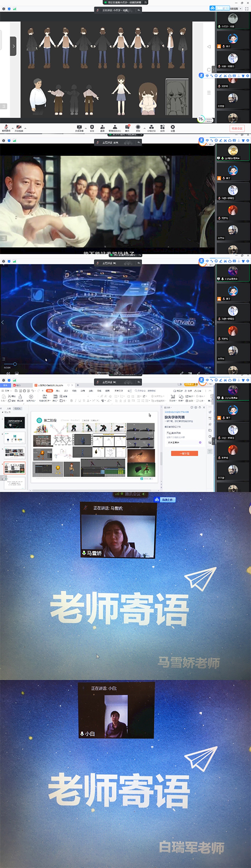Click the 腾讯会议 floating title bar
Image resolution: width=251 pixels, height=868 pixels.
131,494
